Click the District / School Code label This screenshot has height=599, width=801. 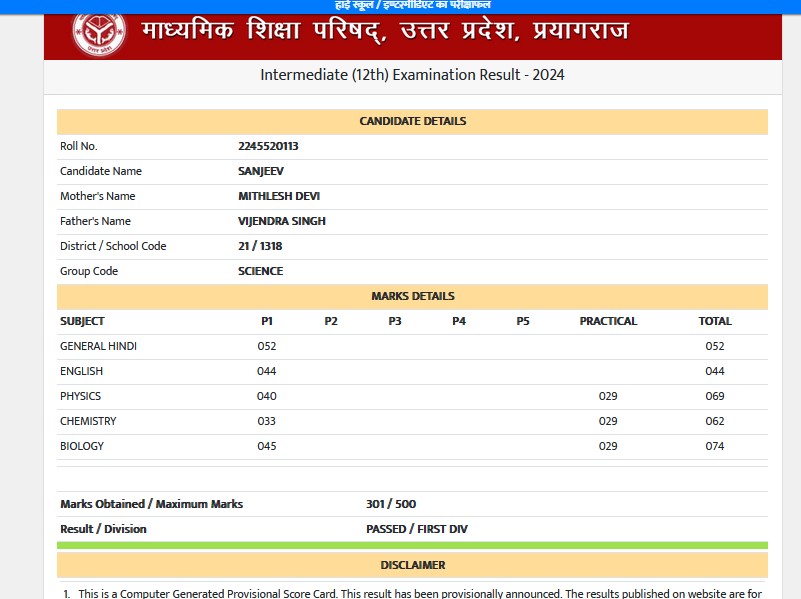[x=113, y=246]
